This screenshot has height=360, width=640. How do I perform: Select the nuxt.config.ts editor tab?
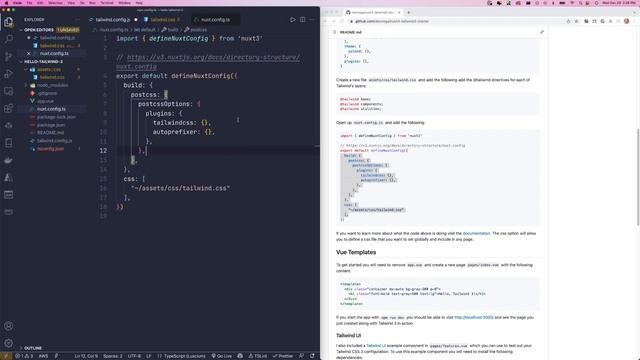215,20
